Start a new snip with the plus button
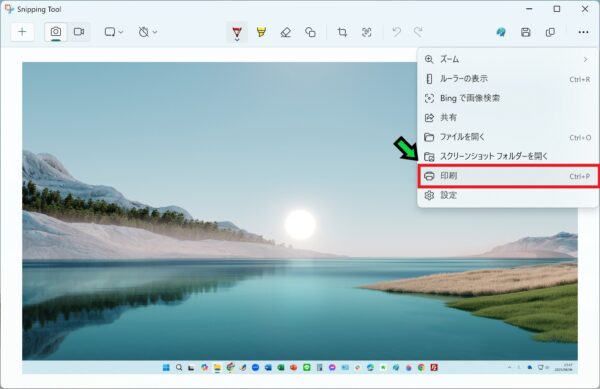The image size is (600, 389). click(22, 32)
